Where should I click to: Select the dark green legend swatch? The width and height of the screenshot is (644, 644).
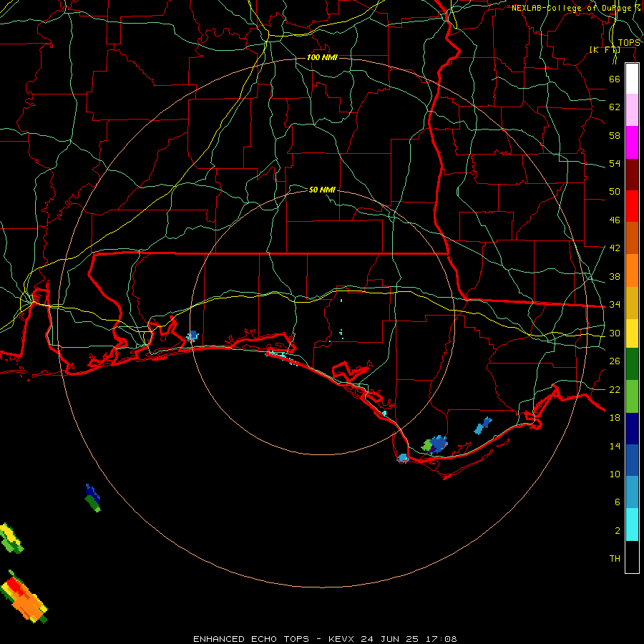pos(632,364)
